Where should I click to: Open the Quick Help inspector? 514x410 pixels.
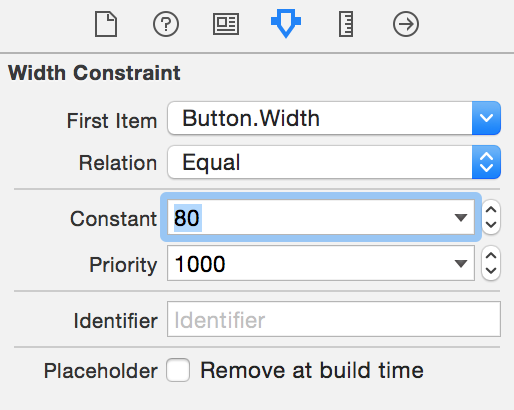pyautogui.click(x=166, y=24)
